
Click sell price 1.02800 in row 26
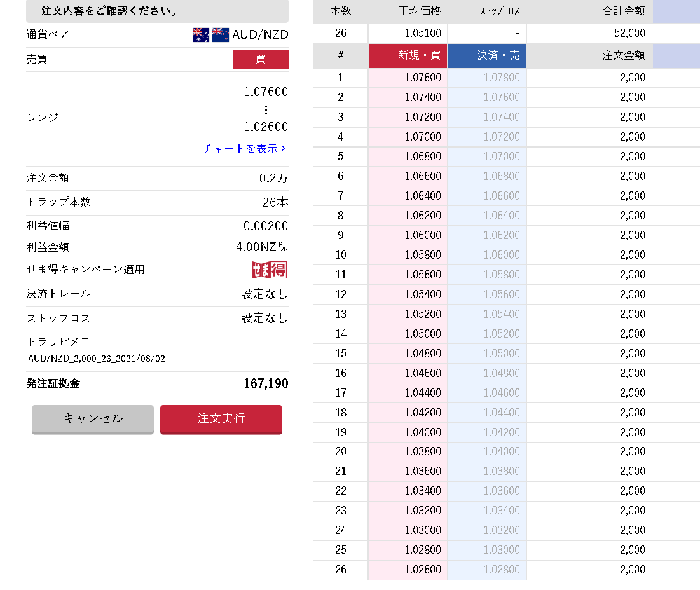[501, 570]
